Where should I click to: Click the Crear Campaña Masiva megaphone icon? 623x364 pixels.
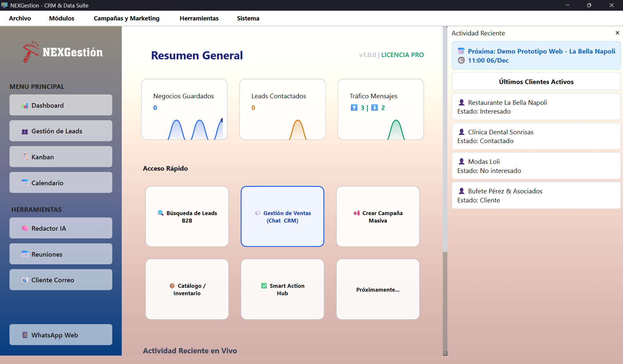[x=357, y=213]
